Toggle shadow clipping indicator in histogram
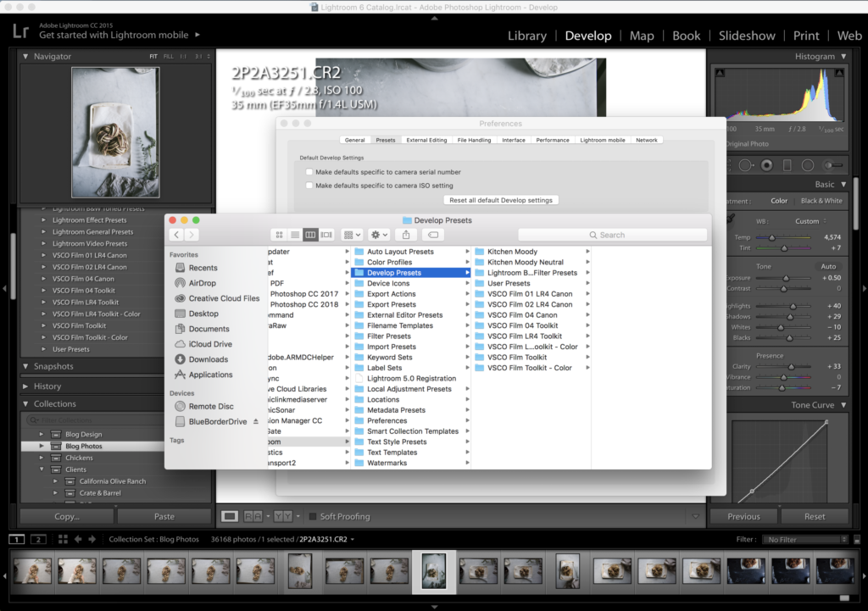 point(720,73)
